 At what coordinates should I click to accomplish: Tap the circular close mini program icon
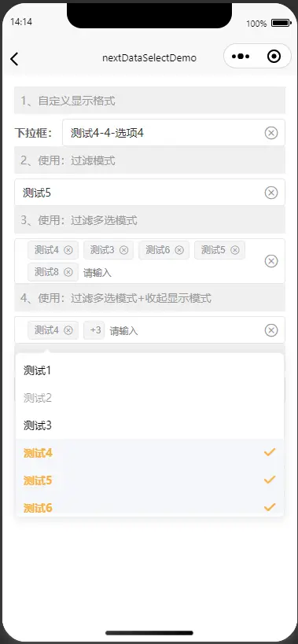coord(274,57)
